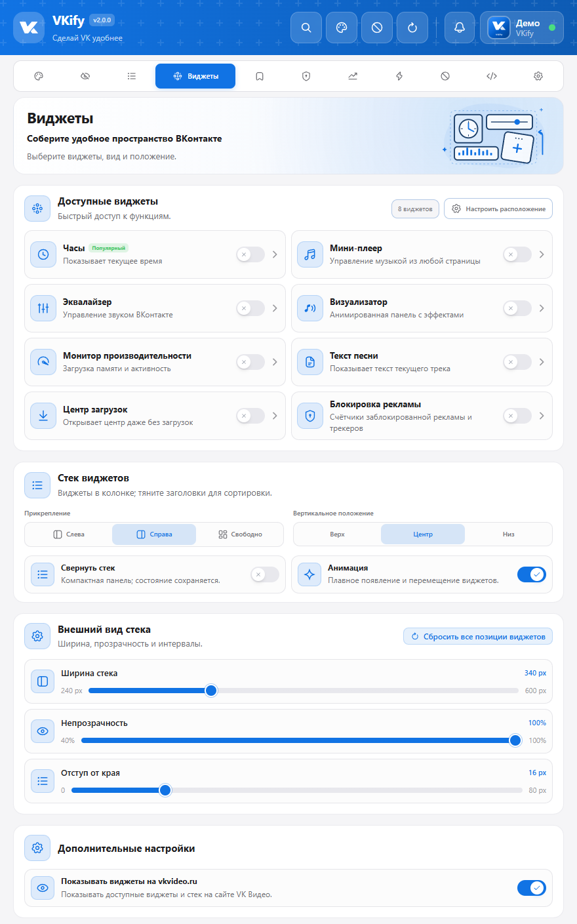This screenshot has height=924, width=577.
Task: Click the Непрозрачность eye icon
Action: pos(43,731)
